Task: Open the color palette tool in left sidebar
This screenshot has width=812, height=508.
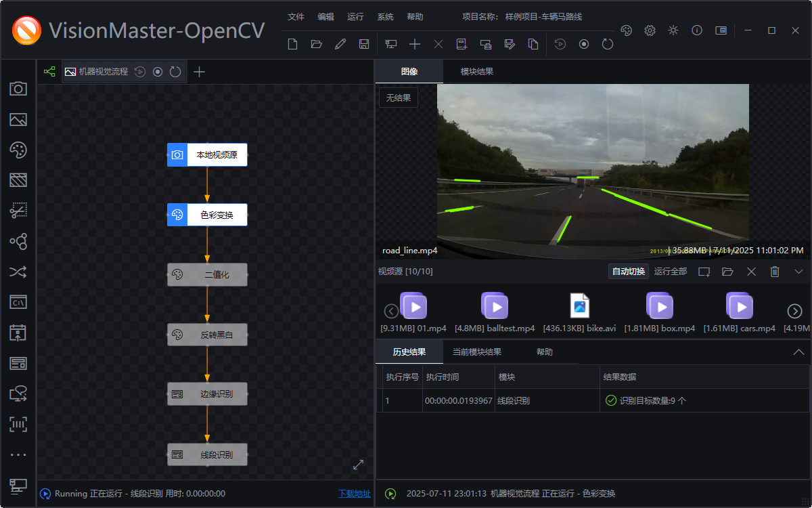Action: tap(18, 150)
